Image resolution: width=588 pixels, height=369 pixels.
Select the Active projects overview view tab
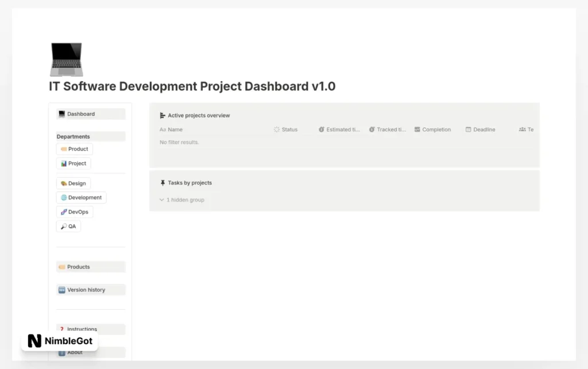pos(195,116)
